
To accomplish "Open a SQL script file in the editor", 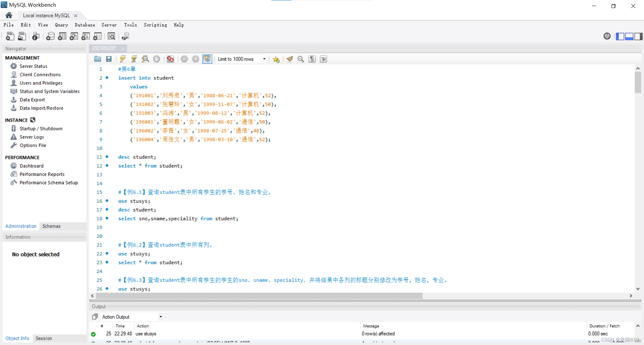I will [98, 59].
